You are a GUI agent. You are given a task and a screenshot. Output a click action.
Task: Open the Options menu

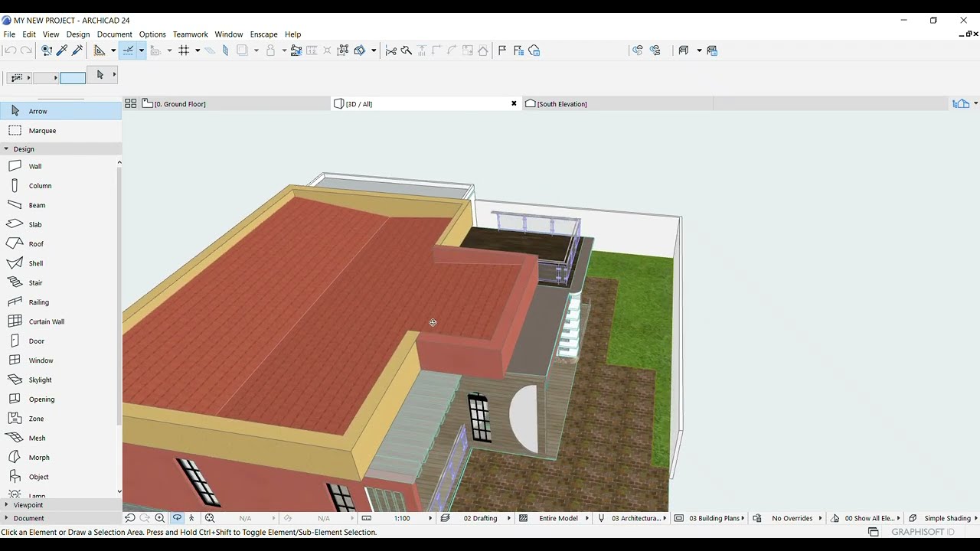152,34
